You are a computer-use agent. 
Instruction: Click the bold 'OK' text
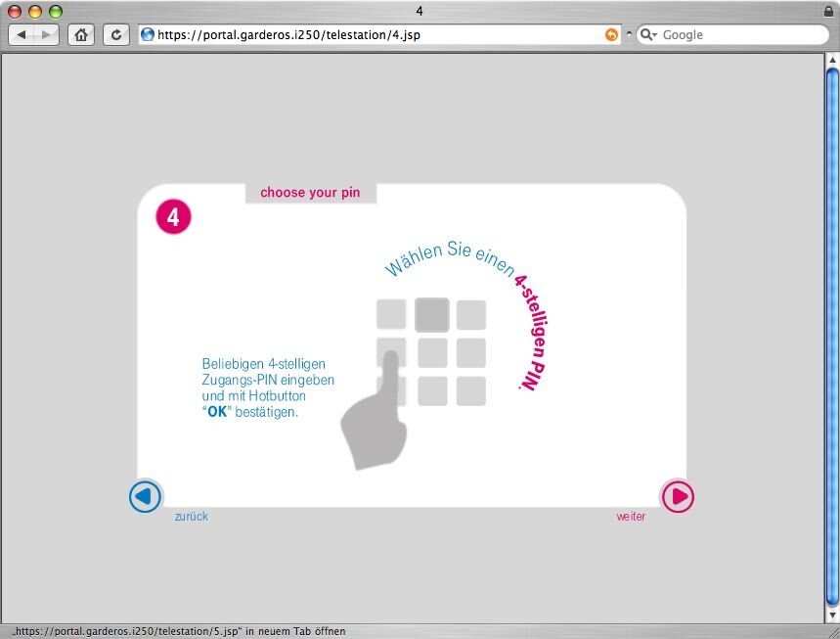[217, 412]
